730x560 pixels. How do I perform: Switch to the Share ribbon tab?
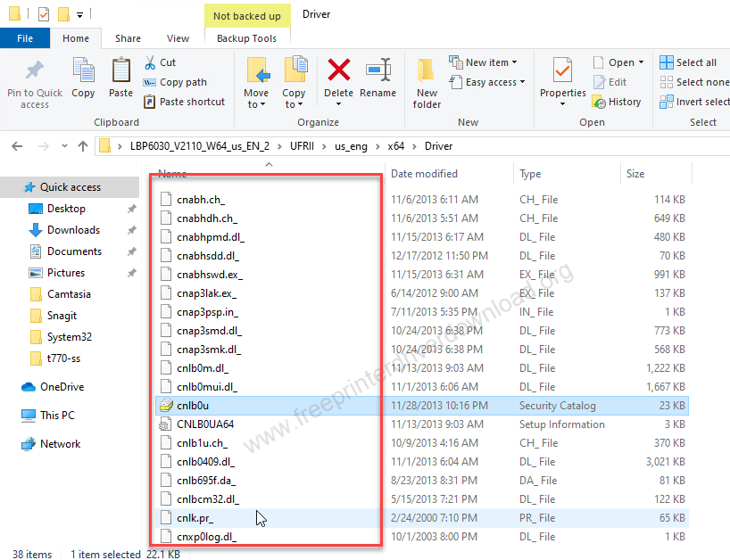pos(128,38)
